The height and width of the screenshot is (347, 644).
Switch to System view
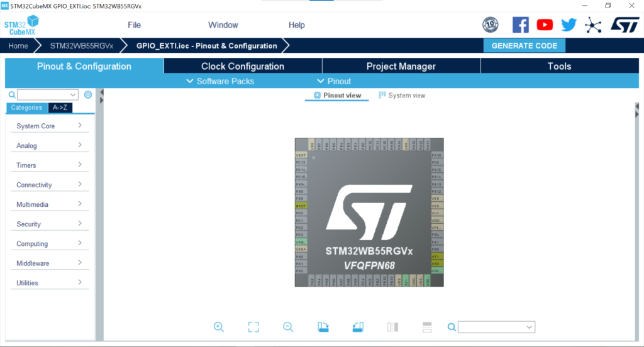pos(402,96)
